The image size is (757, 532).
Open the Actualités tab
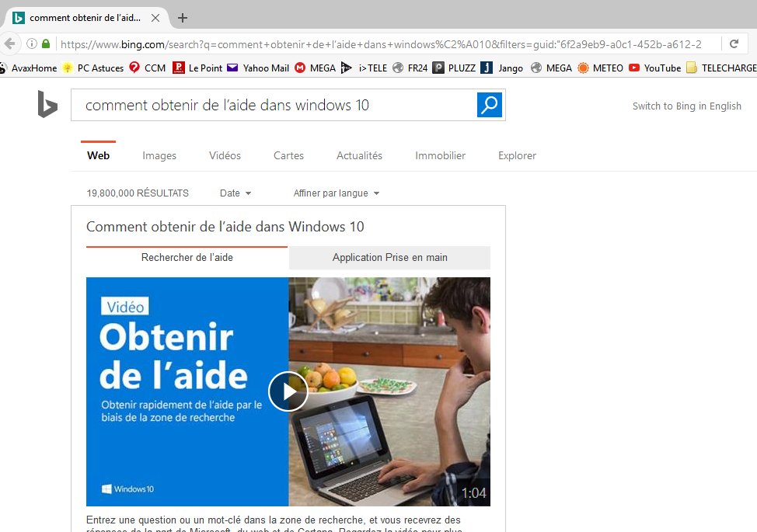point(359,155)
